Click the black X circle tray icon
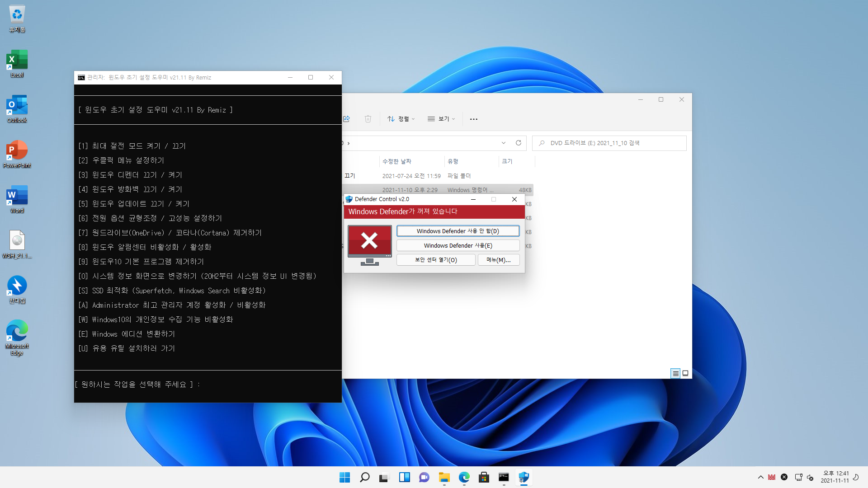The height and width of the screenshot is (488, 868). [784, 477]
